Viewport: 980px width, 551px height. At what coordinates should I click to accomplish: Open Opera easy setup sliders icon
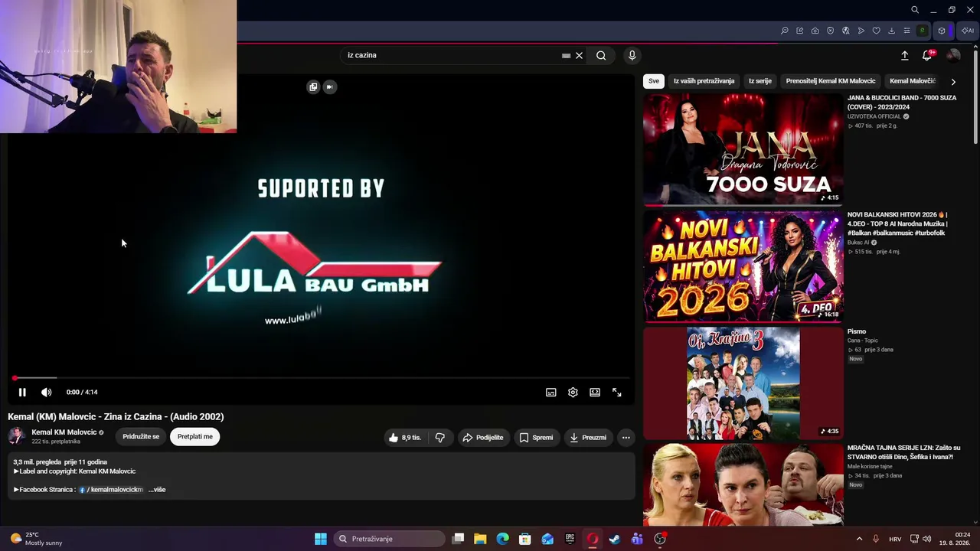907,31
